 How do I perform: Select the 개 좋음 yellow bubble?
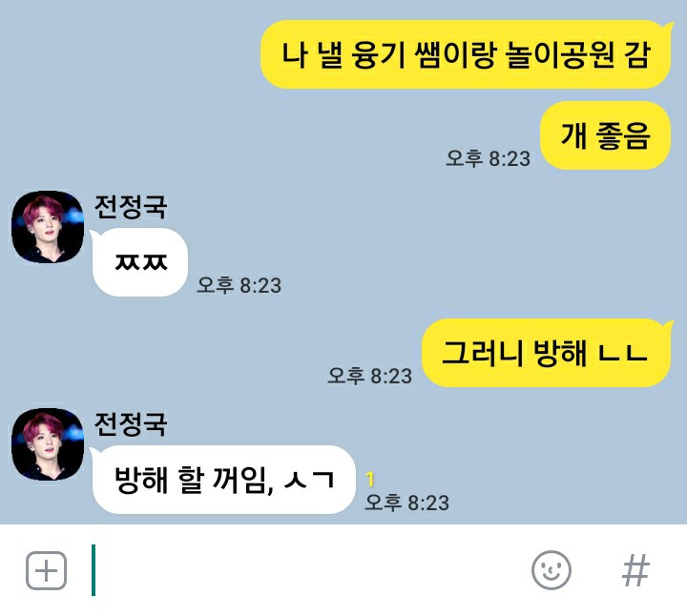(x=605, y=135)
